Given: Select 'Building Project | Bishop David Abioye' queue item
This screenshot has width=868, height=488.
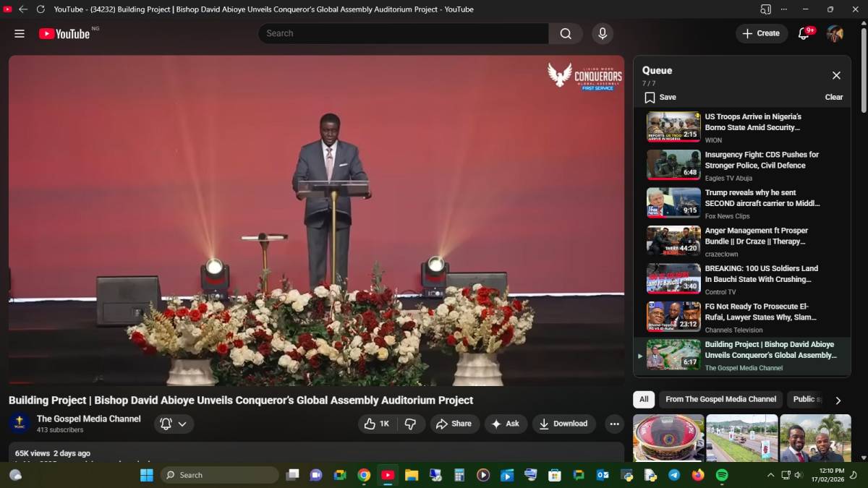Looking at the screenshot, I should (x=741, y=355).
